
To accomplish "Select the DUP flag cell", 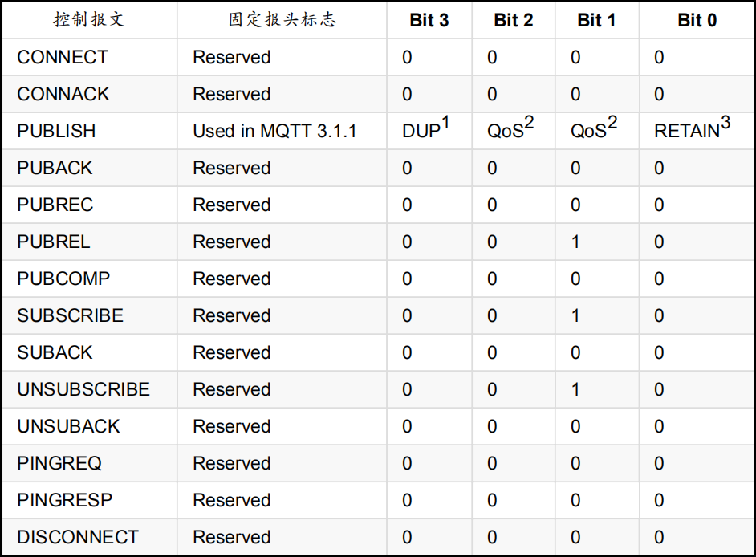I will (x=424, y=130).
